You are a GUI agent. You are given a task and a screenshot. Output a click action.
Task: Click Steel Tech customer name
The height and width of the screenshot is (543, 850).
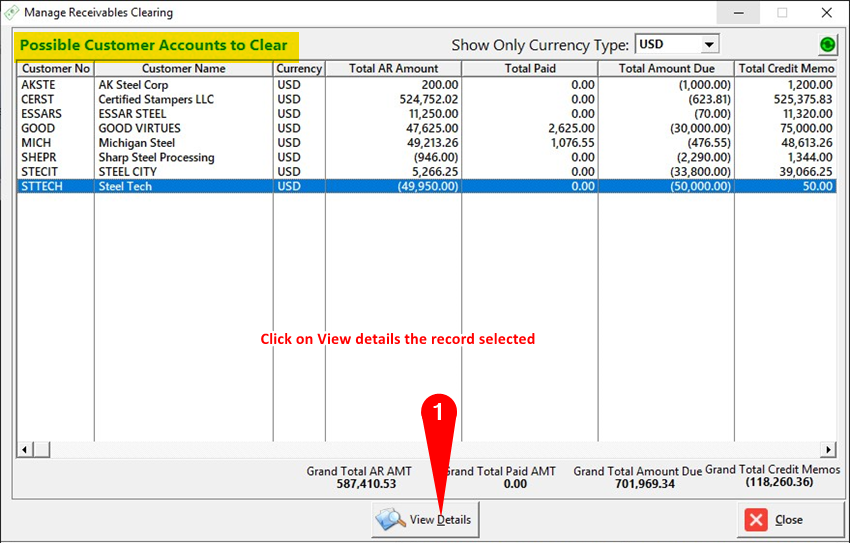coord(125,186)
